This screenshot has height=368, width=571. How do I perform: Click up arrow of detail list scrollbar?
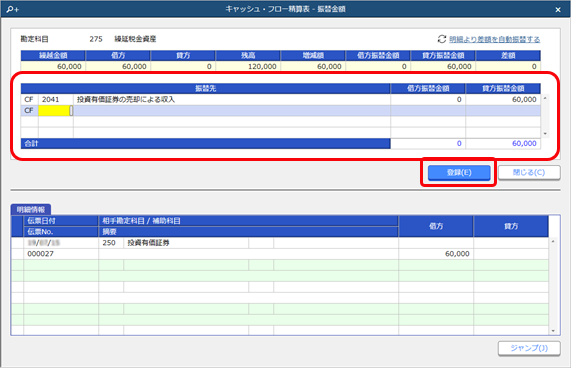pos(553,242)
